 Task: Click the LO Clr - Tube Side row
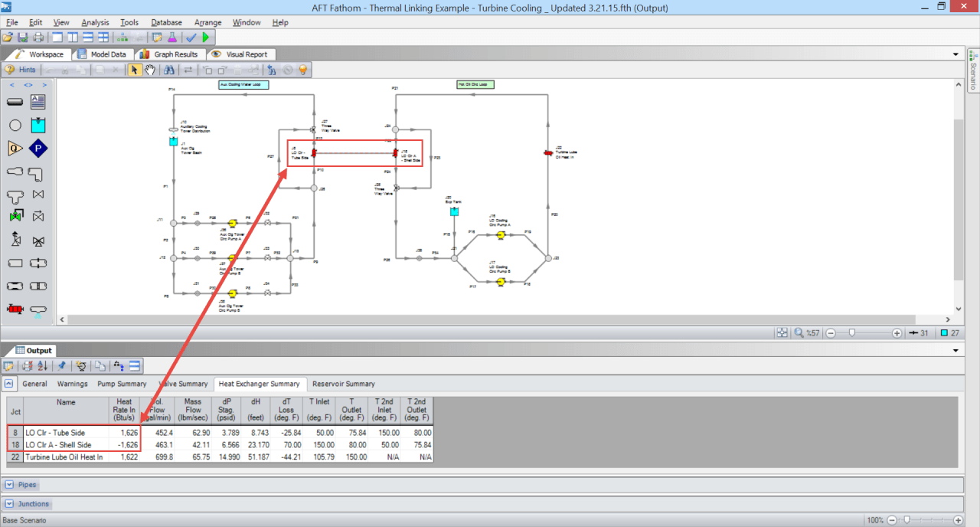[x=220, y=432]
